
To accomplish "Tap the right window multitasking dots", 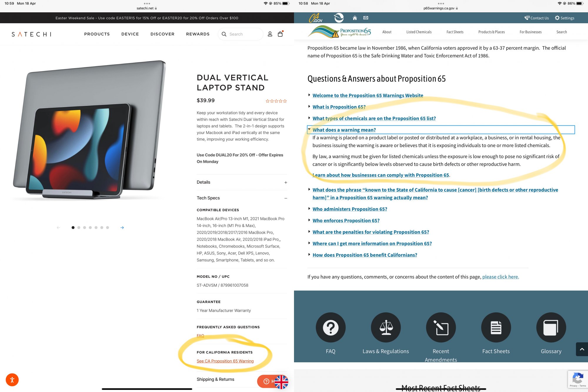I will point(441,4).
